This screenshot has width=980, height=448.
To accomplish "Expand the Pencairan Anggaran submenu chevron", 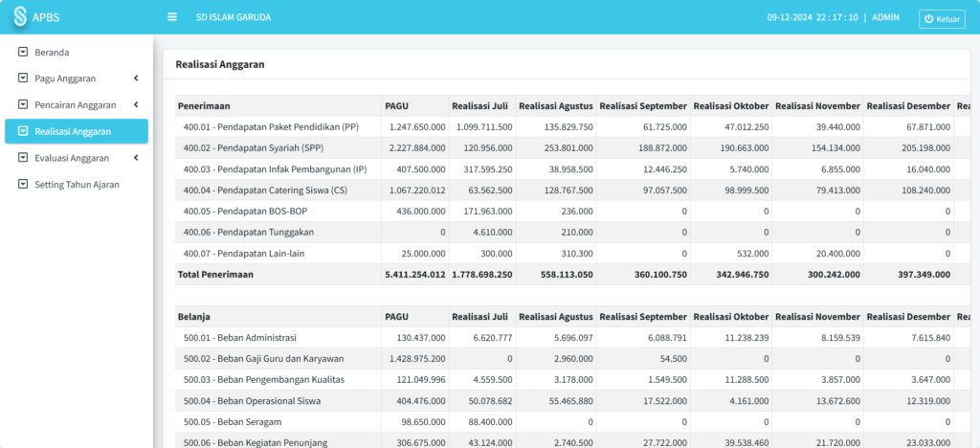I will click(136, 105).
